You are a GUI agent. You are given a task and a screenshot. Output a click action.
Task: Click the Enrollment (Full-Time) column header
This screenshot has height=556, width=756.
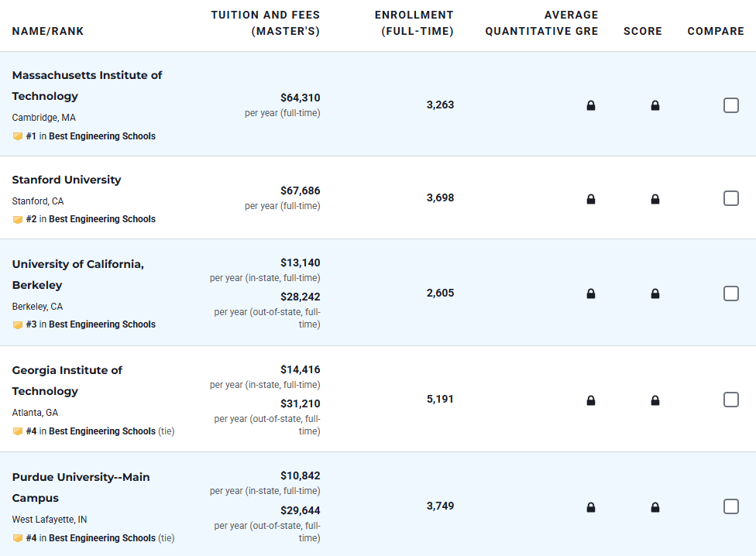click(x=414, y=23)
